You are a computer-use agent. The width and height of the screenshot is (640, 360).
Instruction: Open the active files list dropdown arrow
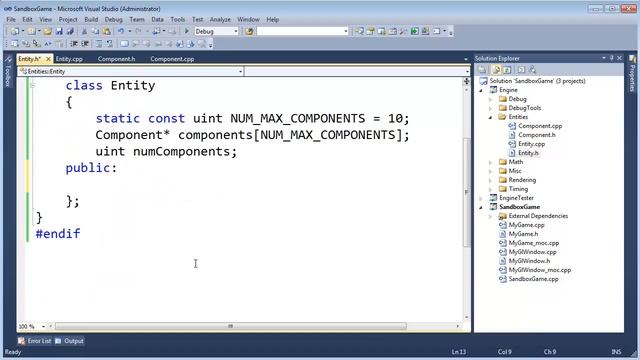click(466, 59)
